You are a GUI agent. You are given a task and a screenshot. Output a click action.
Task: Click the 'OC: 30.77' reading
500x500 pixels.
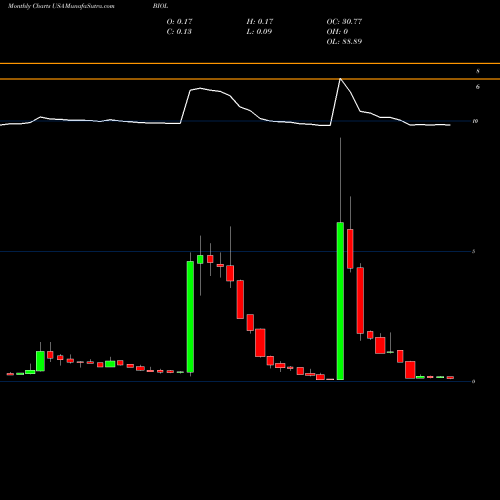pyautogui.click(x=344, y=21)
